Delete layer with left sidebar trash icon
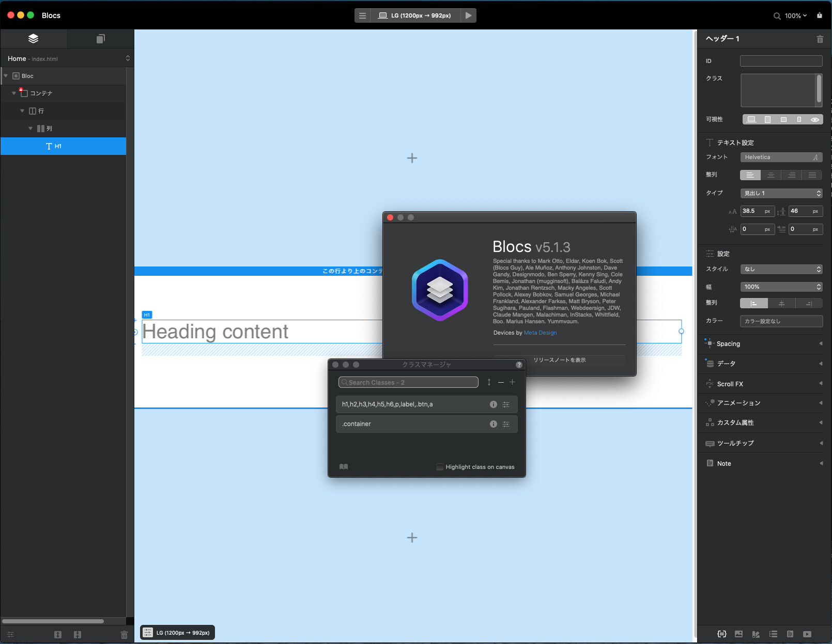 coord(124,635)
